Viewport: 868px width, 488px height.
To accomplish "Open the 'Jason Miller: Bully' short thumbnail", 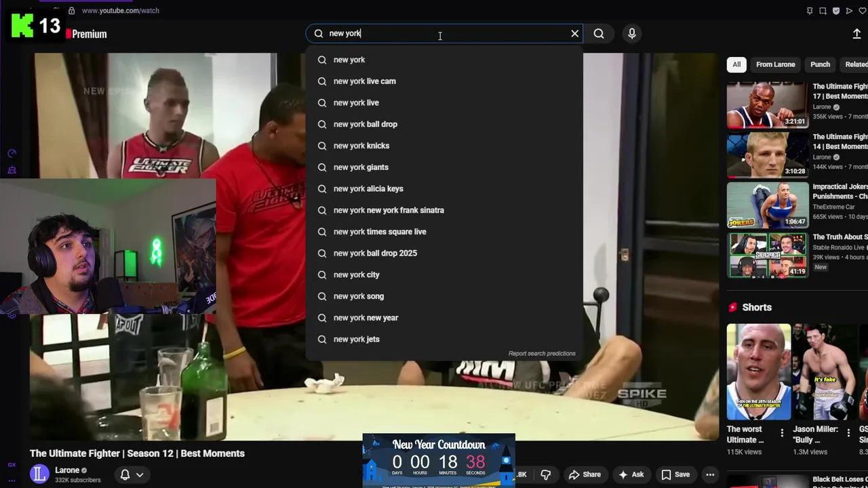I will point(825,372).
